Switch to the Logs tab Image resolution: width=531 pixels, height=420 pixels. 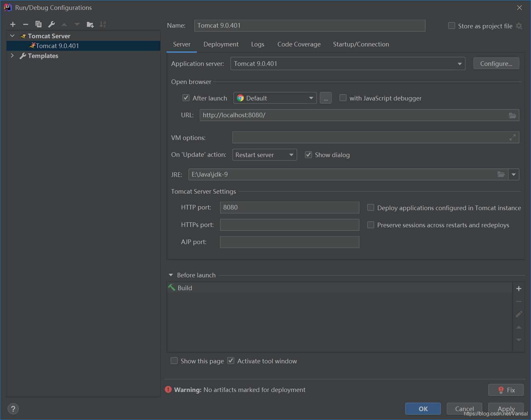click(x=258, y=44)
